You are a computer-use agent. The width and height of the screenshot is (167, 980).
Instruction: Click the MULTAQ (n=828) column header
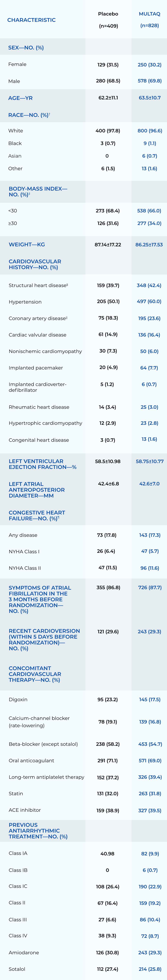(150, 20)
